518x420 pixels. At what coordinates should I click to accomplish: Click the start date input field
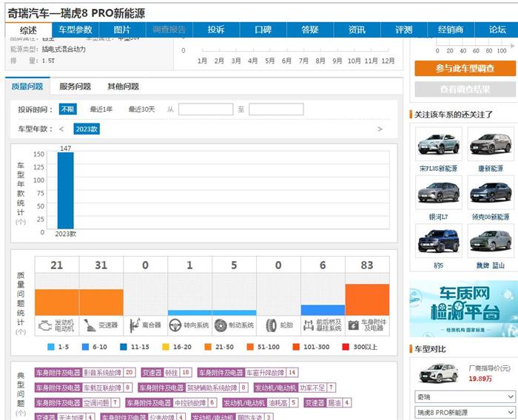(x=206, y=109)
